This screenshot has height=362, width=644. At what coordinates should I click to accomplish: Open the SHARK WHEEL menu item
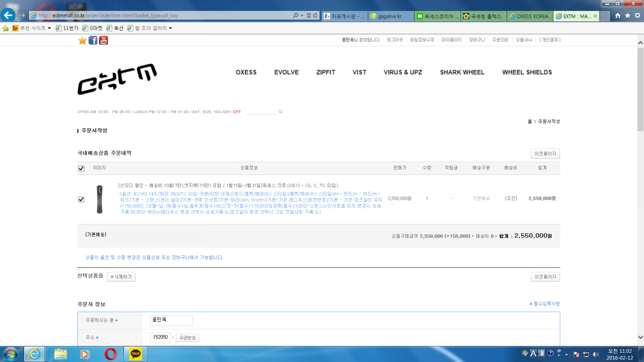coord(462,72)
